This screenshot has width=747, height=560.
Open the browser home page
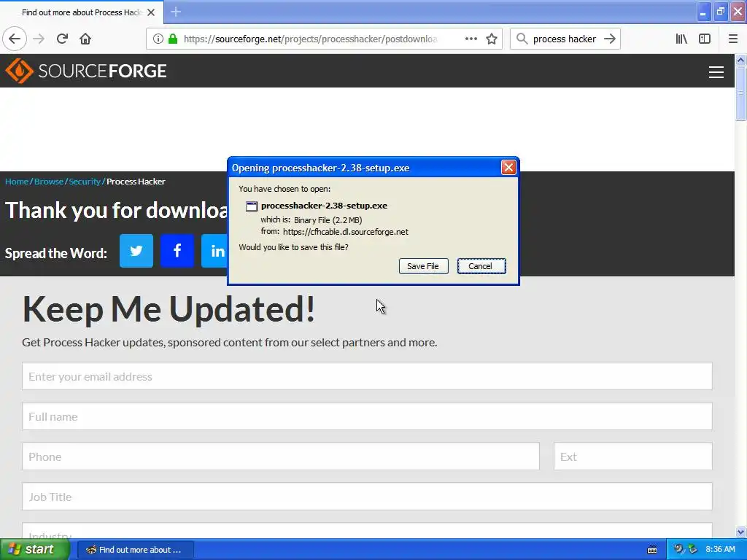click(x=85, y=39)
